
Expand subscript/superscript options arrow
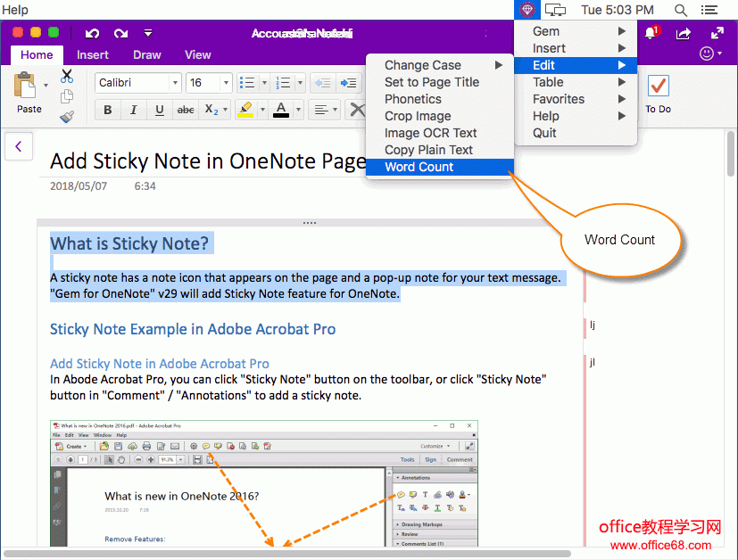click(x=226, y=110)
